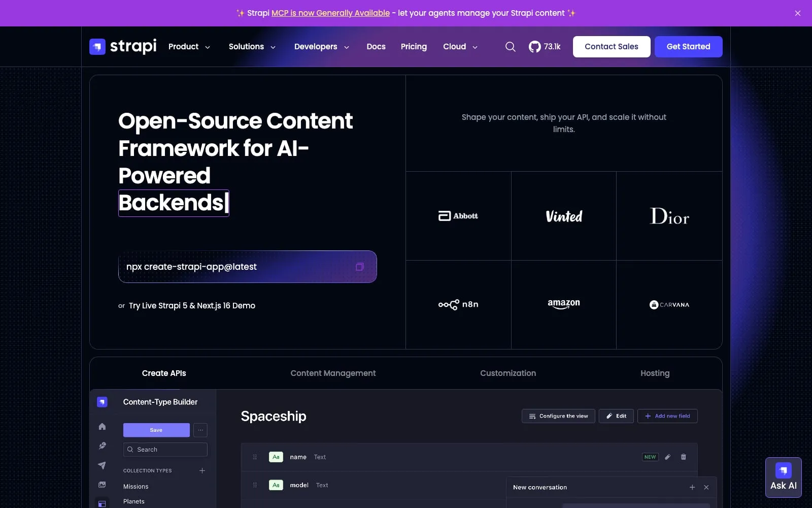Grab the drag handle on the name field
This screenshot has height=508, width=812.
(255, 457)
